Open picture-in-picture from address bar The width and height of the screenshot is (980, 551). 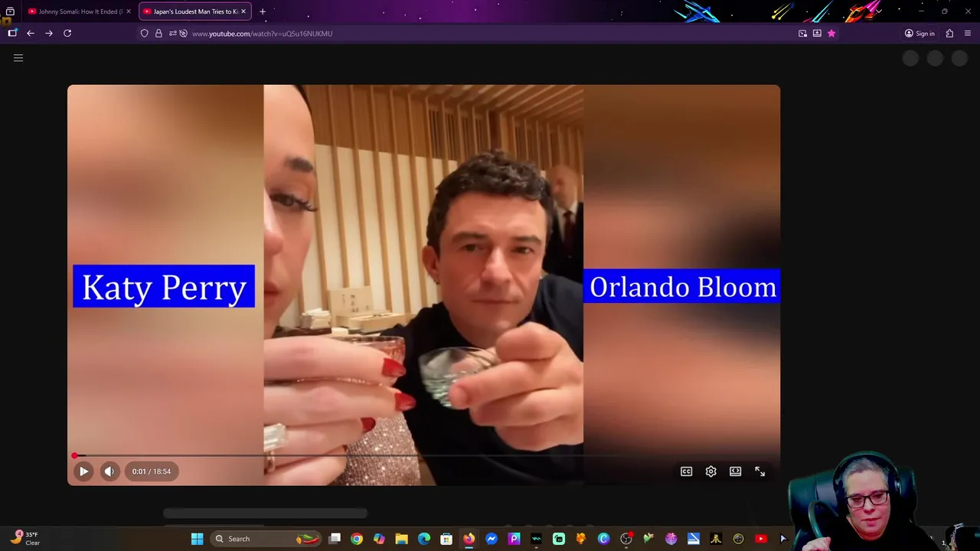tap(802, 34)
